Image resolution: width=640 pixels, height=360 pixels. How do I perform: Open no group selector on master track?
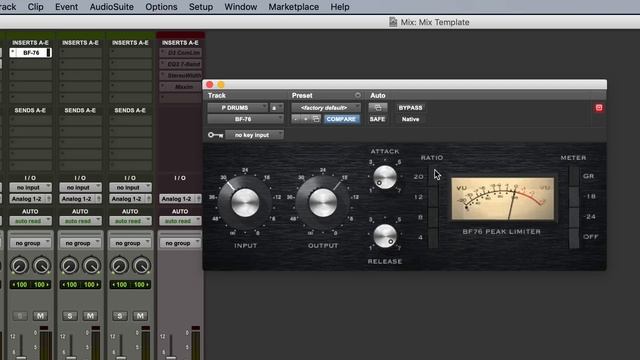pos(181,243)
